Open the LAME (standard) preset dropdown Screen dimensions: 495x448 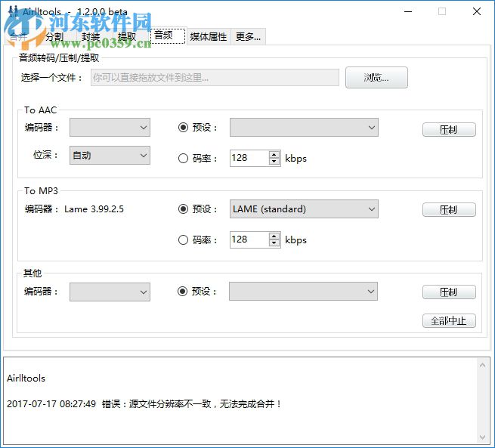(x=304, y=209)
